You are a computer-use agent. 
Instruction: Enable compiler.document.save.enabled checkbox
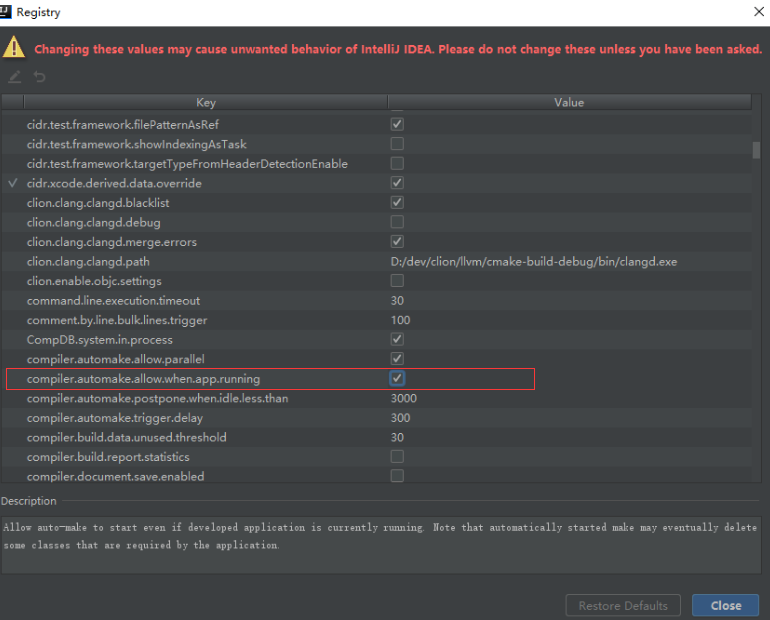click(397, 476)
